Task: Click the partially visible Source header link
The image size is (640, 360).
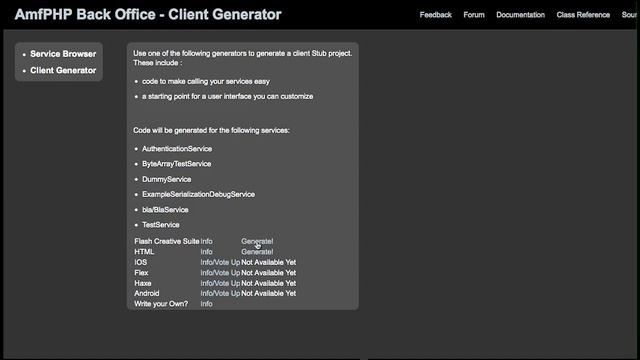Action: (629, 15)
